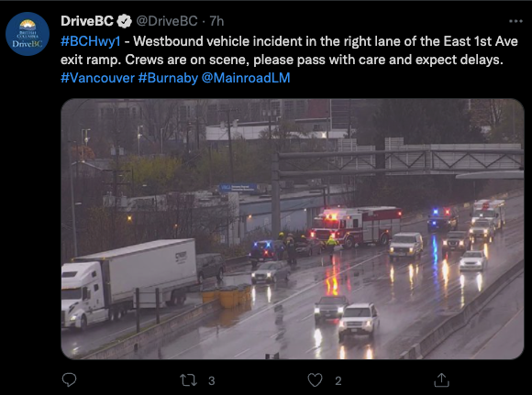
Task: Follow the #BCHwy1 hashtag
Action: 91,41
